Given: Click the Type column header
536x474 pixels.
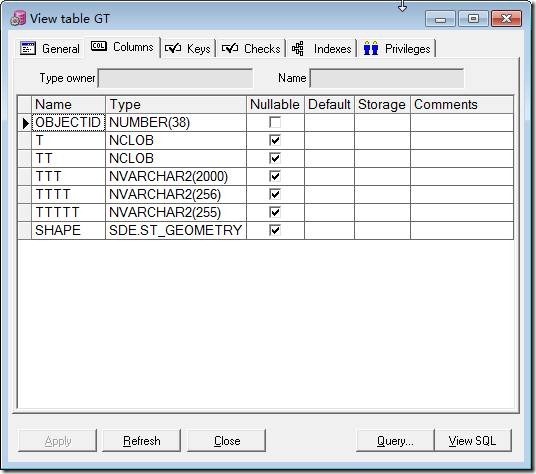Looking at the screenshot, I should [x=176, y=105].
